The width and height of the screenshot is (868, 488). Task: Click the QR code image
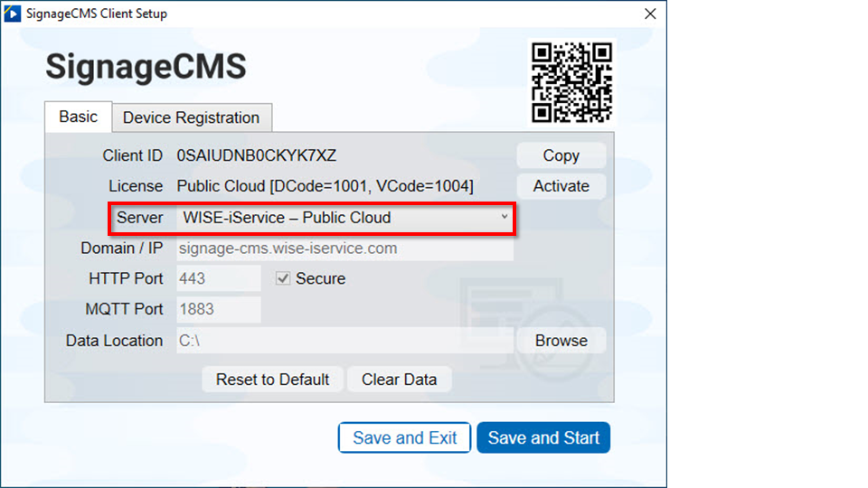pyautogui.click(x=571, y=82)
